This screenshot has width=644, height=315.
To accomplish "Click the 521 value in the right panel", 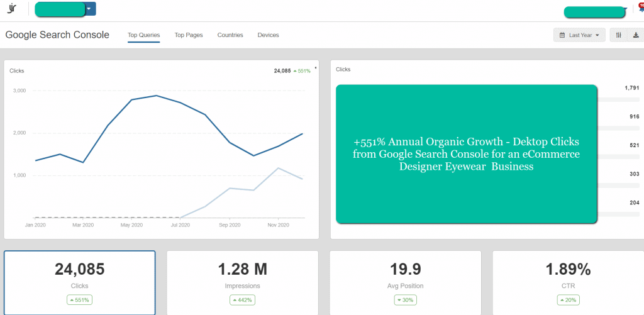I will coord(634,145).
